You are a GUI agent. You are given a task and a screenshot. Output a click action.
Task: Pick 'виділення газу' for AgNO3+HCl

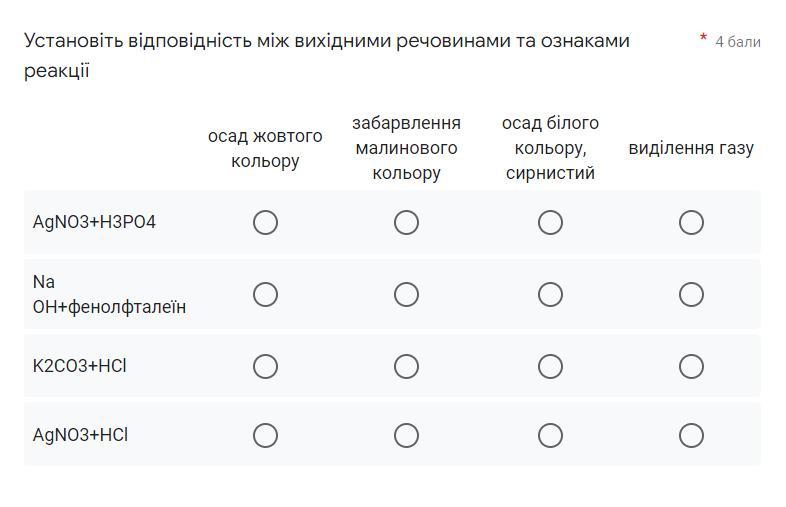click(691, 435)
